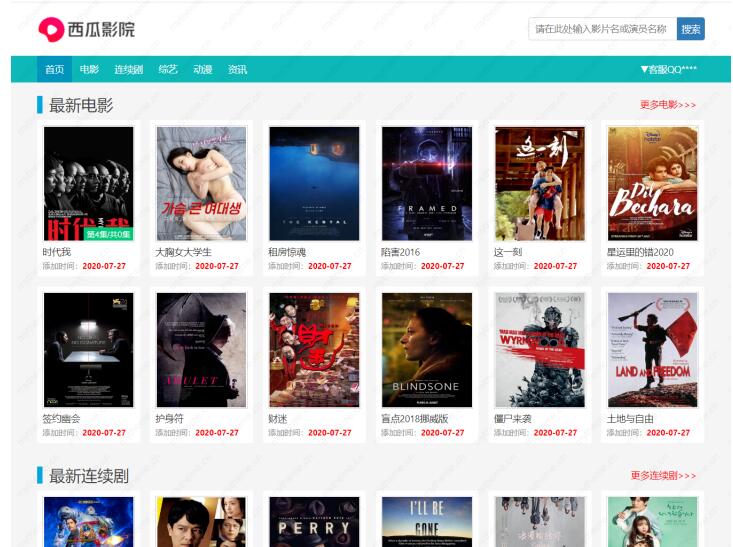
Task: Open The Rental 租房惊魂 poster
Action: (314, 183)
